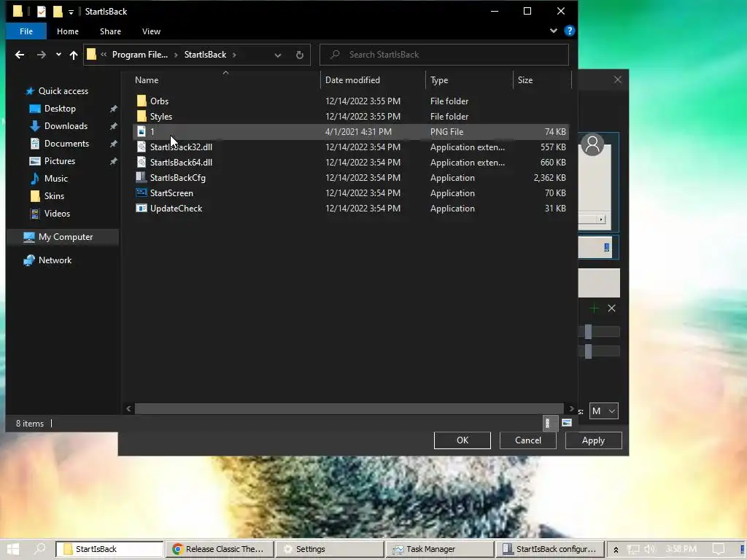Open the address bar history dropdown
The width and height of the screenshot is (747, 560).
[278, 55]
